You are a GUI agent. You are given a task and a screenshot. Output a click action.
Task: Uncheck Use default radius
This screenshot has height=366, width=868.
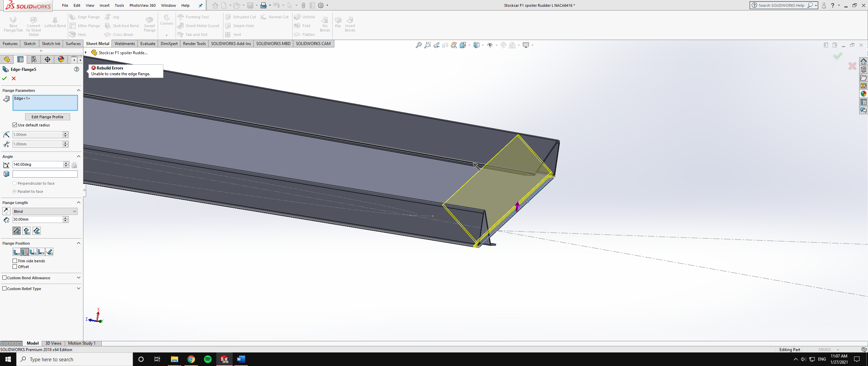[15, 125]
